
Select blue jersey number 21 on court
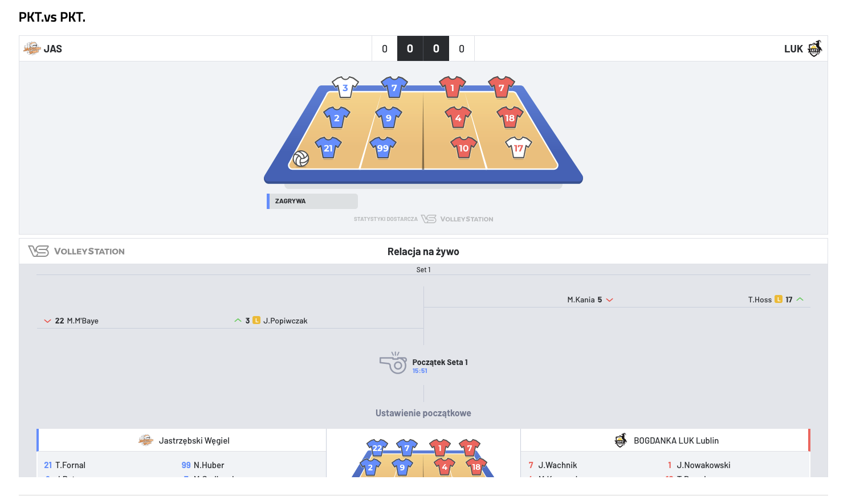[x=328, y=148]
